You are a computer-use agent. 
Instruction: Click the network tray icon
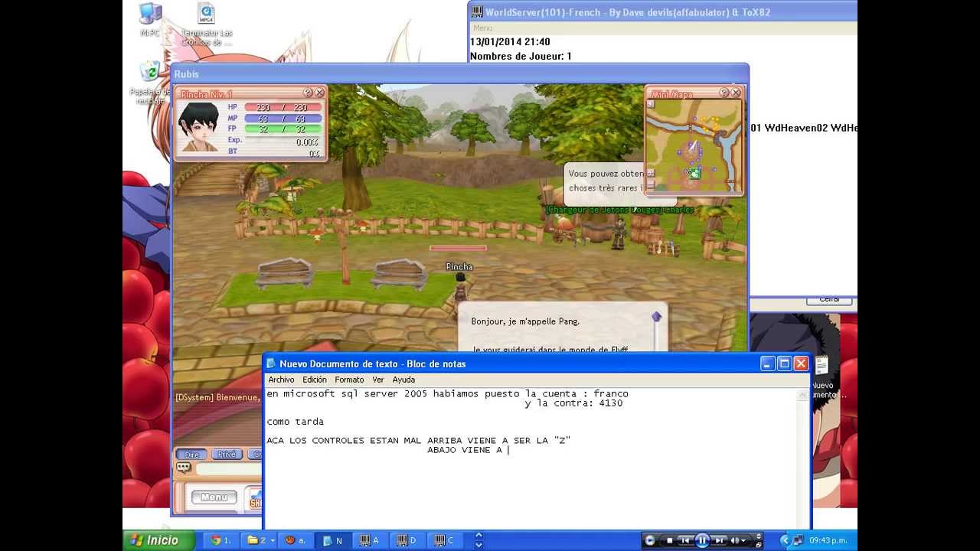[x=798, y=540]
